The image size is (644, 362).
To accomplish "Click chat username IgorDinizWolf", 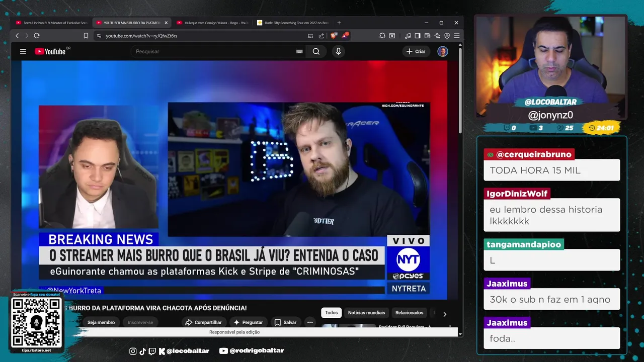I will (517, 194).
